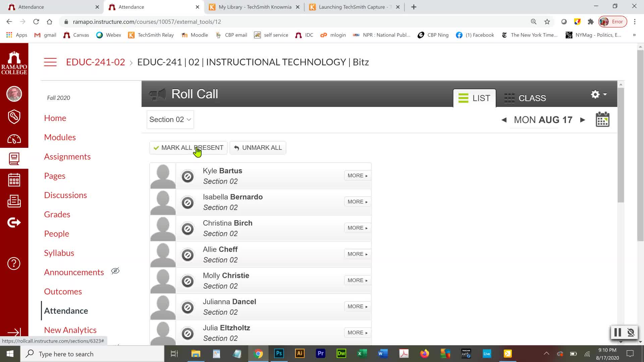Click MARK ALL PRESENT button
Image resolution: width=644 pixels, height=362 pixels.
pyautogui.click(x=188, y=148)
